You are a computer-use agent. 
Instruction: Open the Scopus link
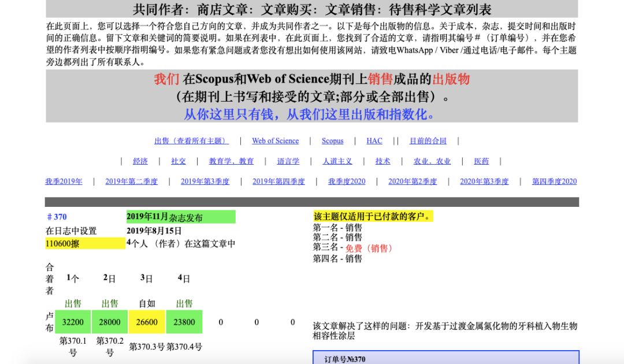coord(333,140)
